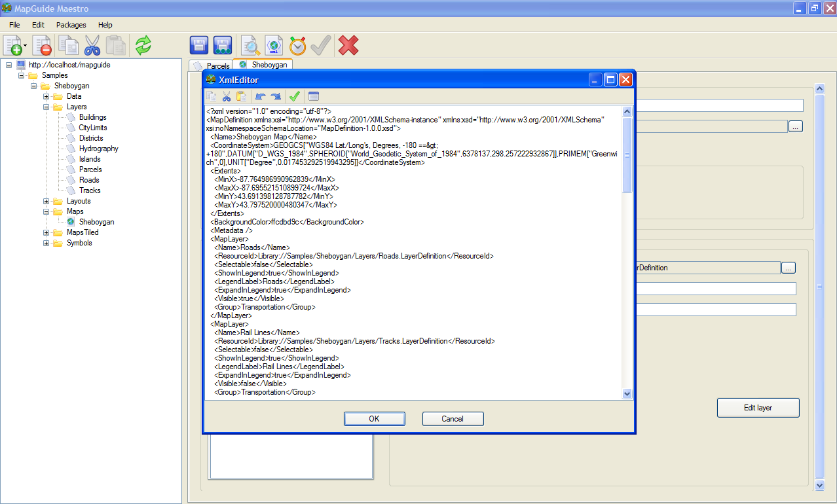
Task: Collapse the Maps folder
Action: (46, 211)
